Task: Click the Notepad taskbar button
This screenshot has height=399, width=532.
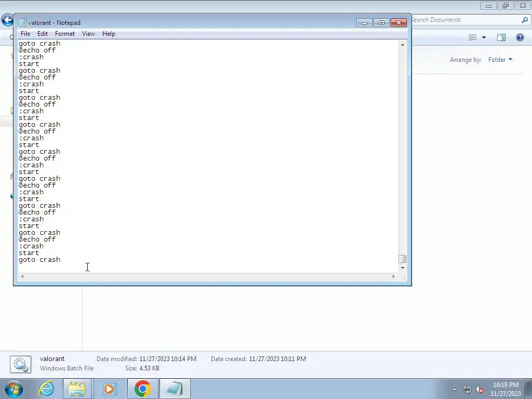Action: pyautogui.click(x=175, y=389)
